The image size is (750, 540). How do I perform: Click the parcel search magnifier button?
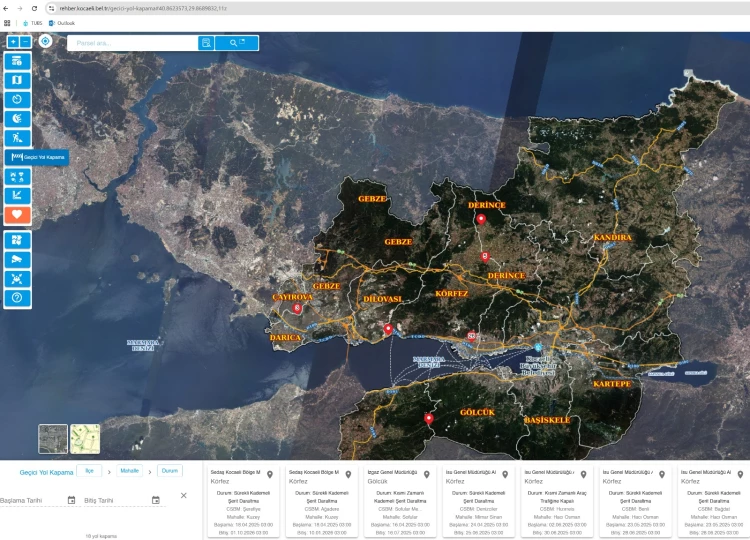[237, 43]
